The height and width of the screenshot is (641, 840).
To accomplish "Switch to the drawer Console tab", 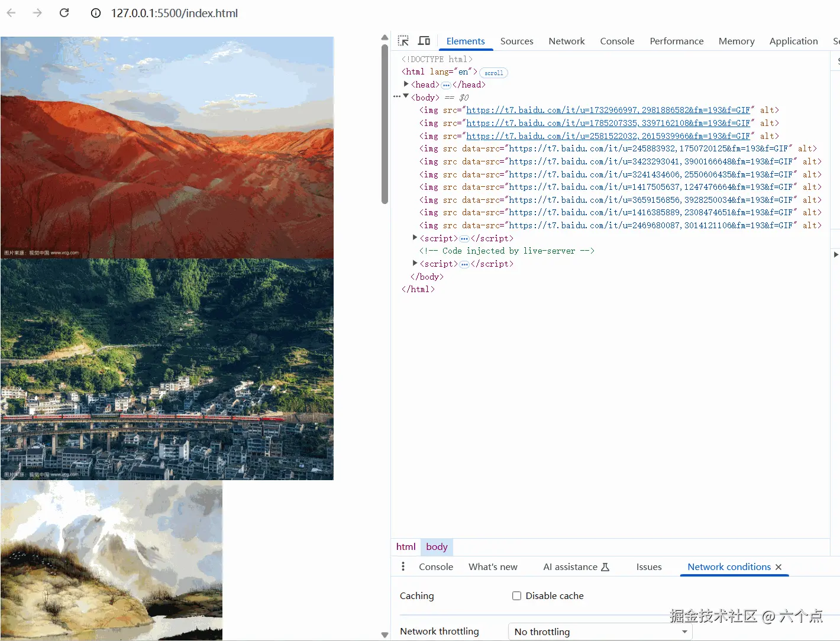I will pos(436,566).
